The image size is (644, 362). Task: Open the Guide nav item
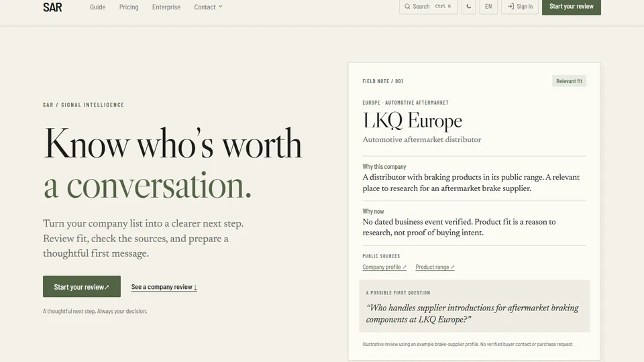pyautogui.click(x=98, y=7)
